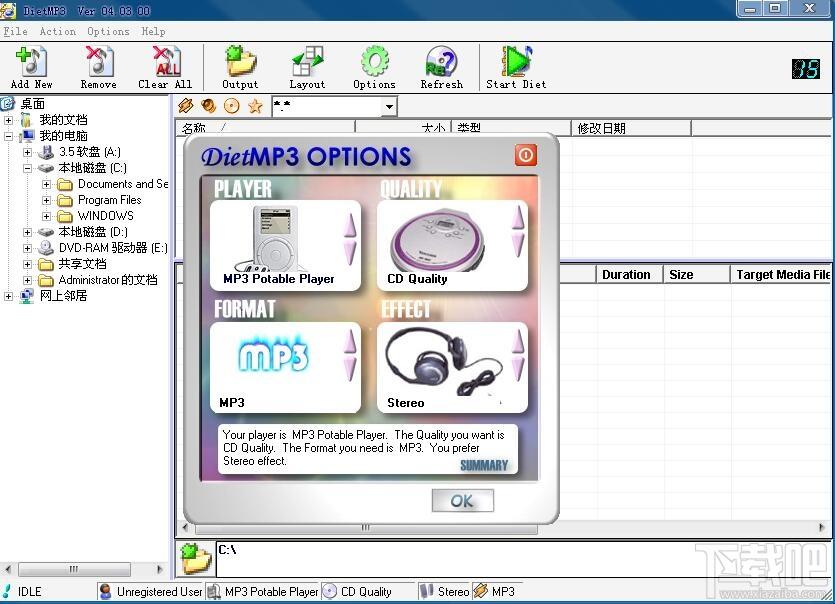Open the Help menu
The height and width of the screenshot is (604, 835).
[x=153, y=31]
